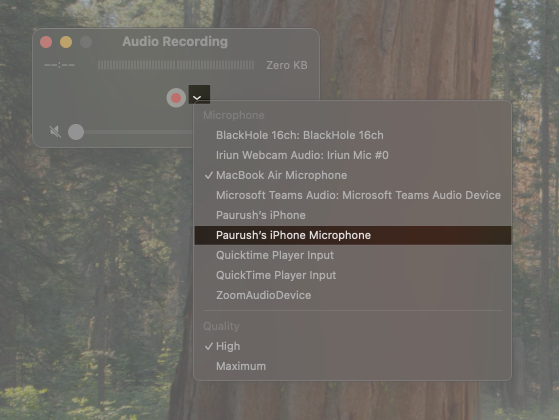559x420 pixels.
Task: Select BlackHole 16ch microphone
Action: (x=353, y=135)
